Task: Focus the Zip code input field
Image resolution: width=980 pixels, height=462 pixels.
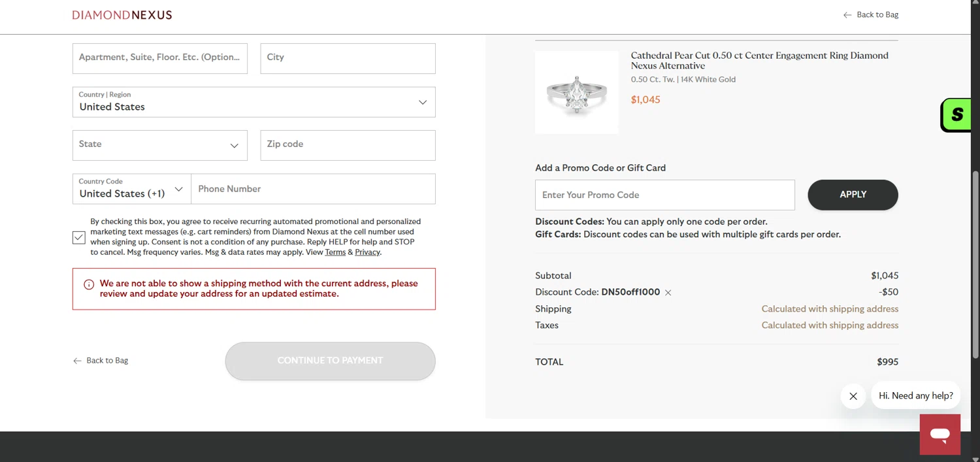Action: [348, 145]
